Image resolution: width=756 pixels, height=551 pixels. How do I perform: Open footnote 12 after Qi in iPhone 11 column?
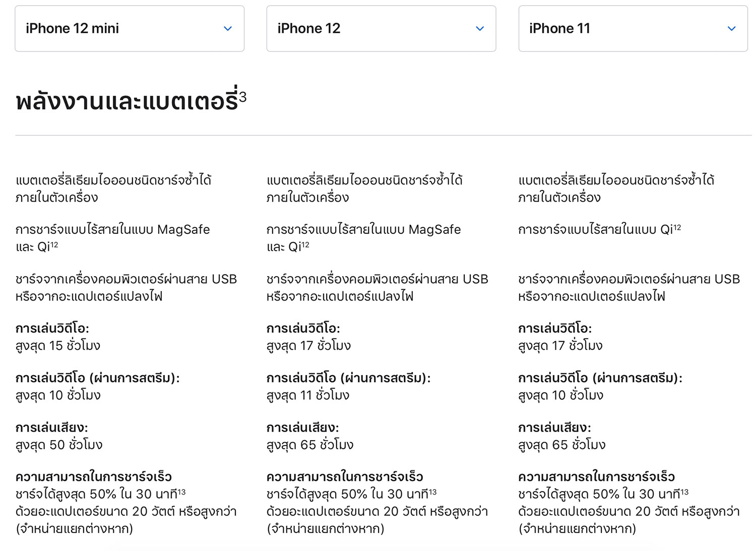click(677, 227)
